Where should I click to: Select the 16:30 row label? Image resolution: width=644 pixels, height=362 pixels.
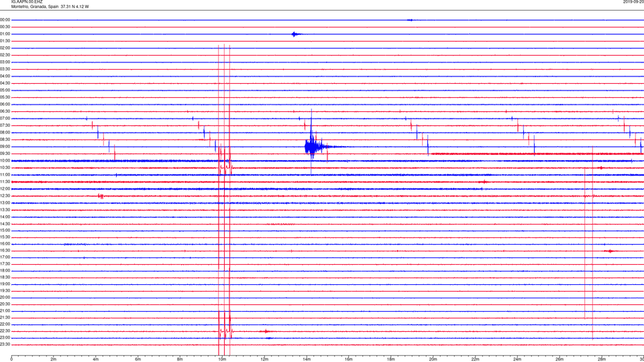[x=5, y=250]
